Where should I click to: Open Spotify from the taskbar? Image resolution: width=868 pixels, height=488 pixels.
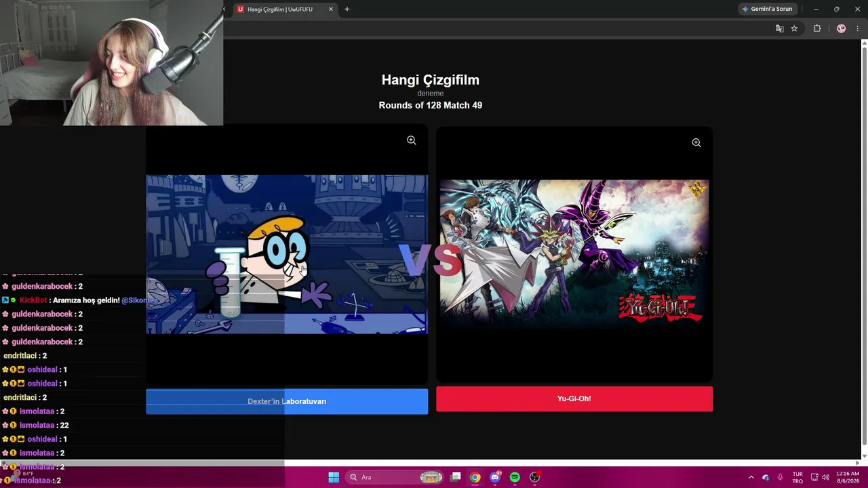pyautogui.click(x=515, y=477)
